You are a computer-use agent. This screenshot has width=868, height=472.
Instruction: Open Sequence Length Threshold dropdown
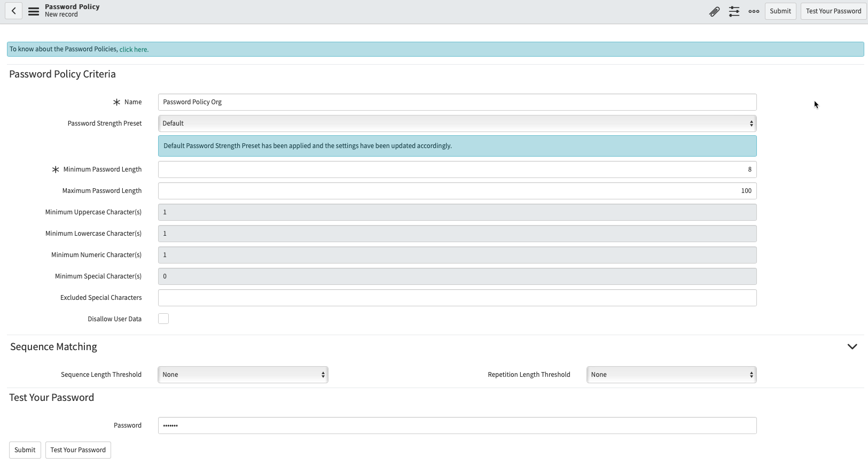pyautogui.click(x=243, y=375)
